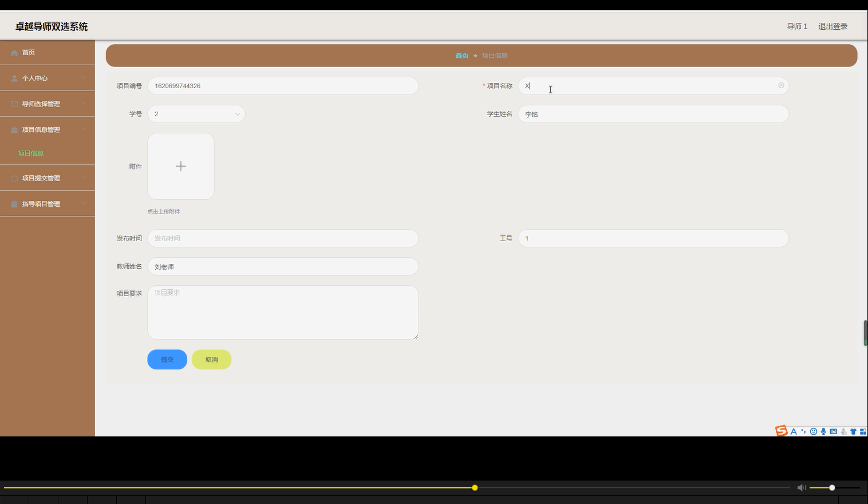Viewport: 868px width, 504px height.
Task: Focus the 教师姓名 input field
Action: tap(283, 266)
